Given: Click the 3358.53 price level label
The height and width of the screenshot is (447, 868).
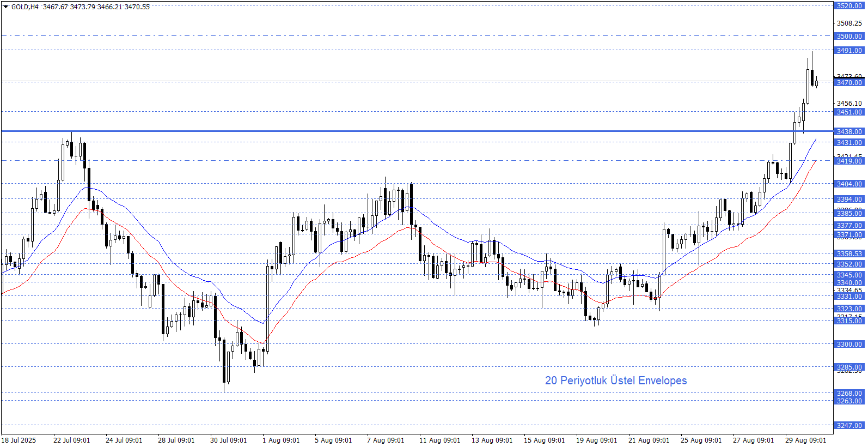Looking at the screenshot, I should tap(849, 254).
